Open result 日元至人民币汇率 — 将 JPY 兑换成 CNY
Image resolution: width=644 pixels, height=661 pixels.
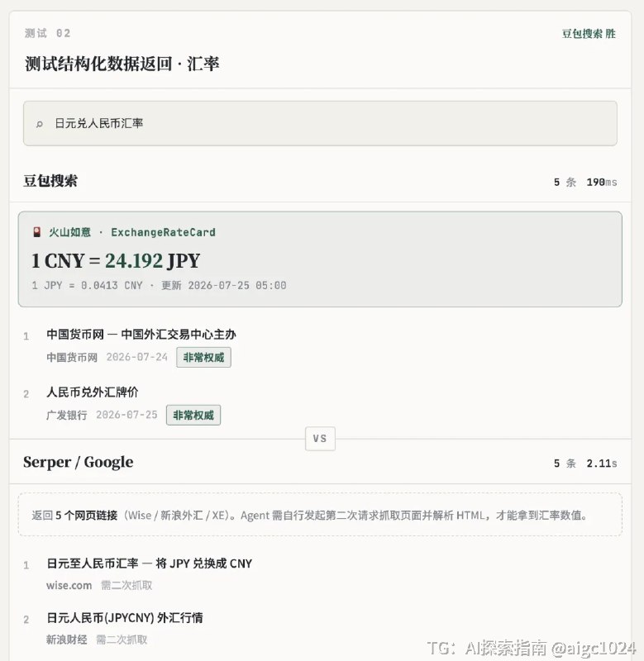(x=150, y=564)
